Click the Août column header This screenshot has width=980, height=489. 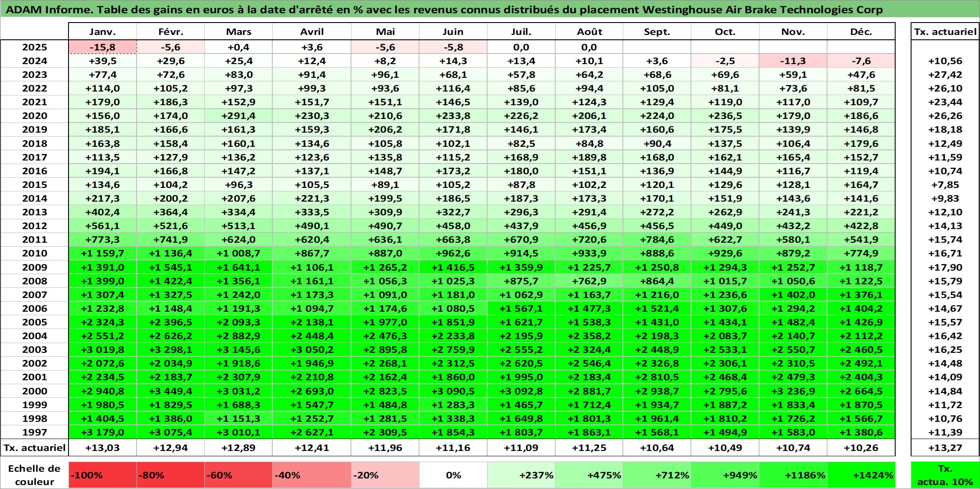pyautogui.click(x=589, y=31)
